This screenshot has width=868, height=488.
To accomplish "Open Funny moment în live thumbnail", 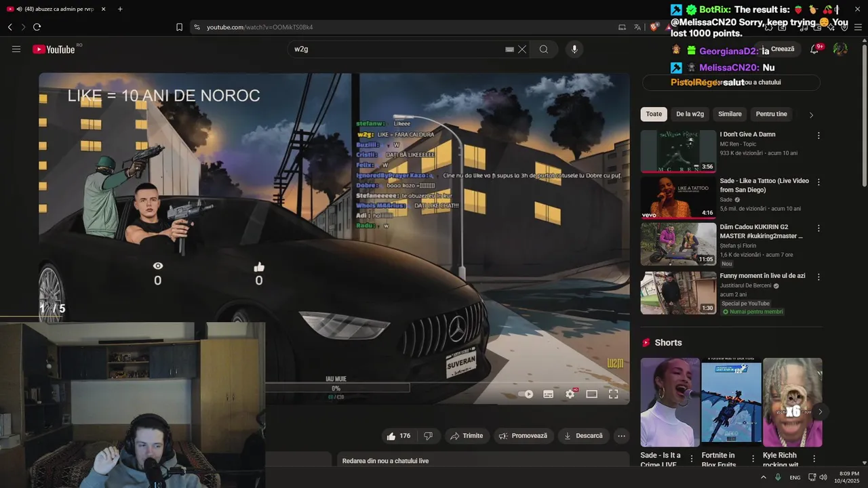I will (x=678, y=293).
